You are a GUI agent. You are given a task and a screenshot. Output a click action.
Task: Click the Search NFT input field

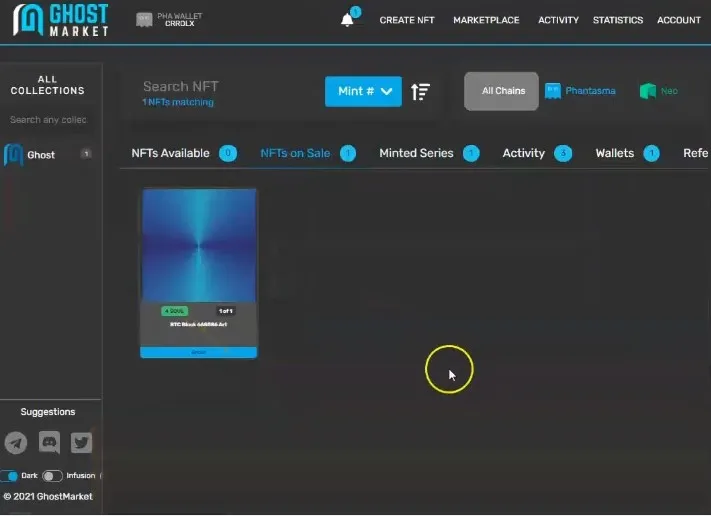pyautogui.click(x=181, y=86)
